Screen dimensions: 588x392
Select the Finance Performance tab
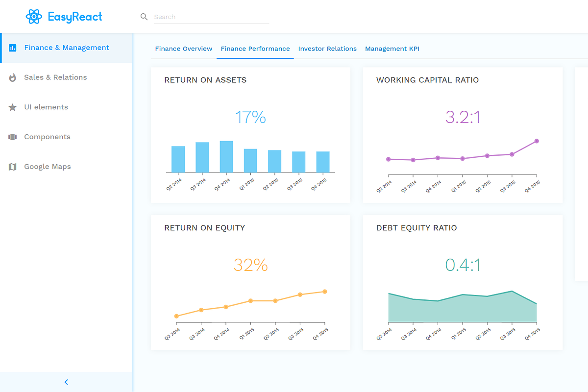(x=255, y=49)
